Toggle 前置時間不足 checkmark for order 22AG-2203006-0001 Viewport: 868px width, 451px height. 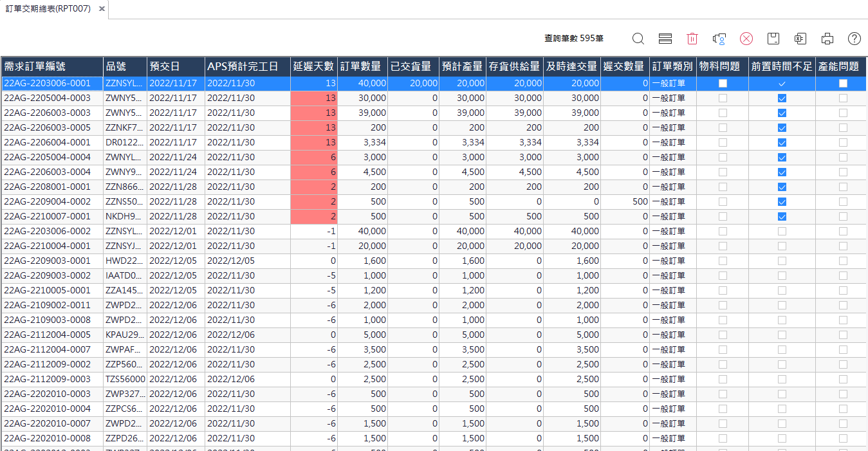782,84
